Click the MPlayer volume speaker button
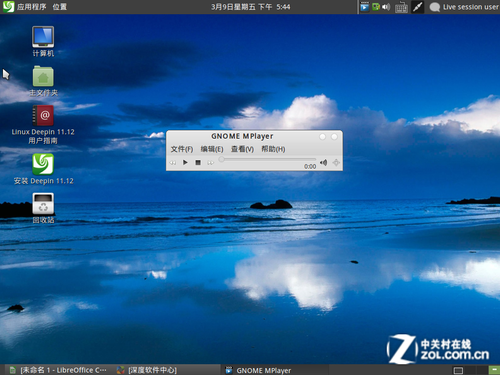Image resolution: width=500 pixels, height=375 pixels. tap(323, 162)
